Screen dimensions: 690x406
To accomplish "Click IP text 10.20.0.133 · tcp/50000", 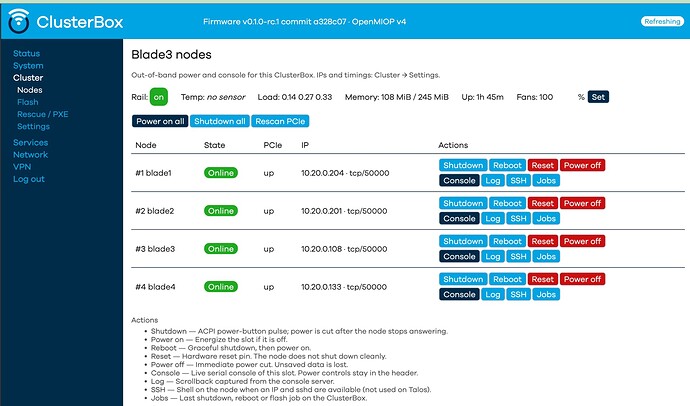I will (344, 287).
